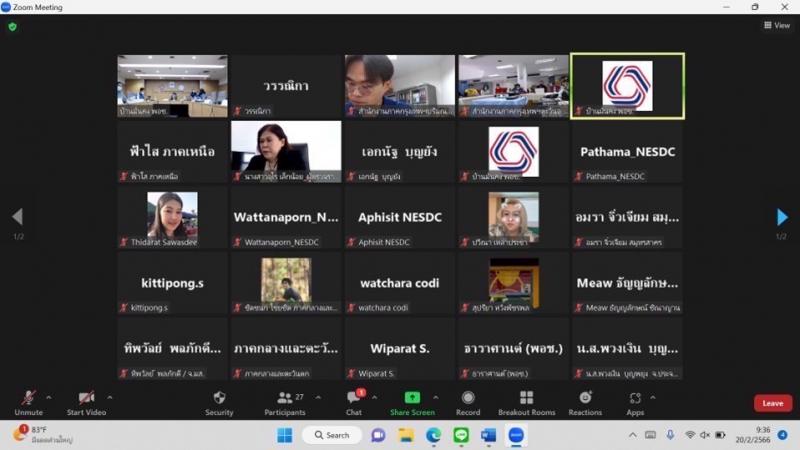This screenshot has width=800, height=450.
Task: Open Windows Start menu
Action: (285, 435)
